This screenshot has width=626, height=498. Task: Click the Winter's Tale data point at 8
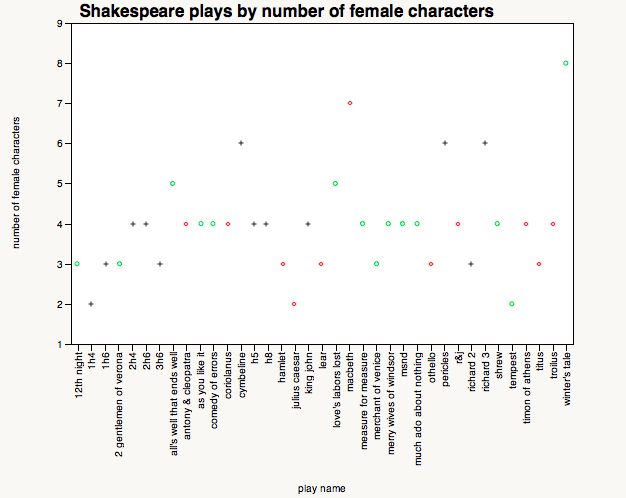[566, 63]
